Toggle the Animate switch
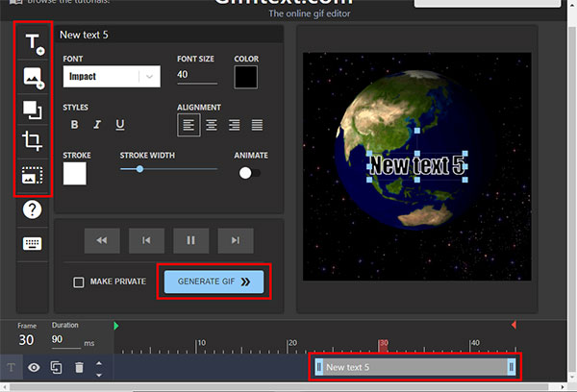Screen dimensions: 577x392 point(250,173)
